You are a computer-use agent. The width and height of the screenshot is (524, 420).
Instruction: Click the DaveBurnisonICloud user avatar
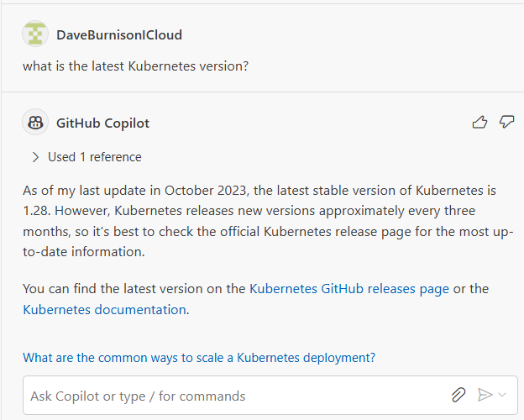pos(35,34)
